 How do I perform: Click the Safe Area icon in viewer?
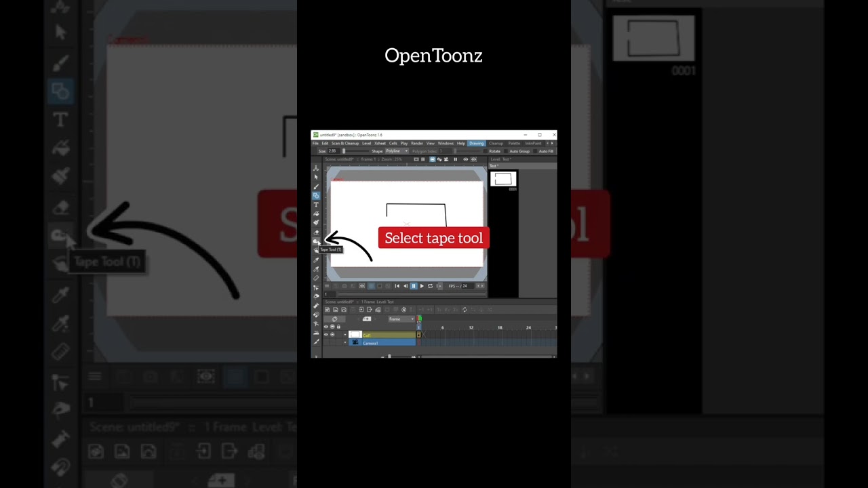[416, 159]
